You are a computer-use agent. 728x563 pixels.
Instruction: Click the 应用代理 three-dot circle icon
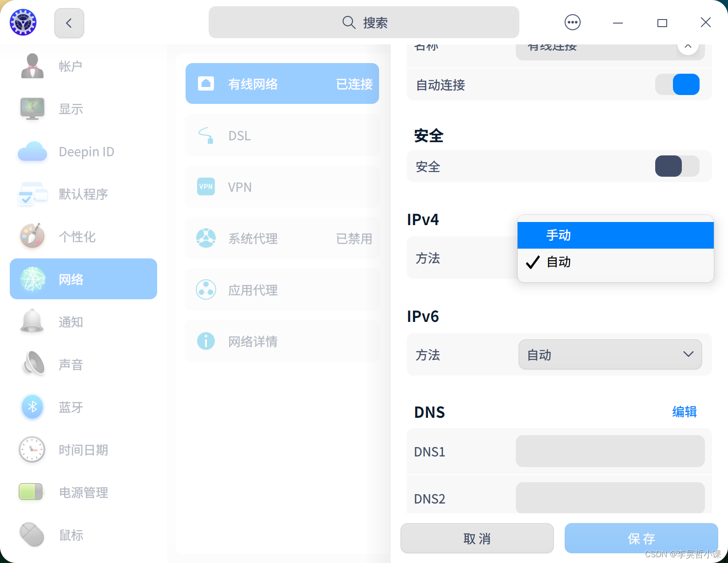pyautogui.click(x=206, y=289)
